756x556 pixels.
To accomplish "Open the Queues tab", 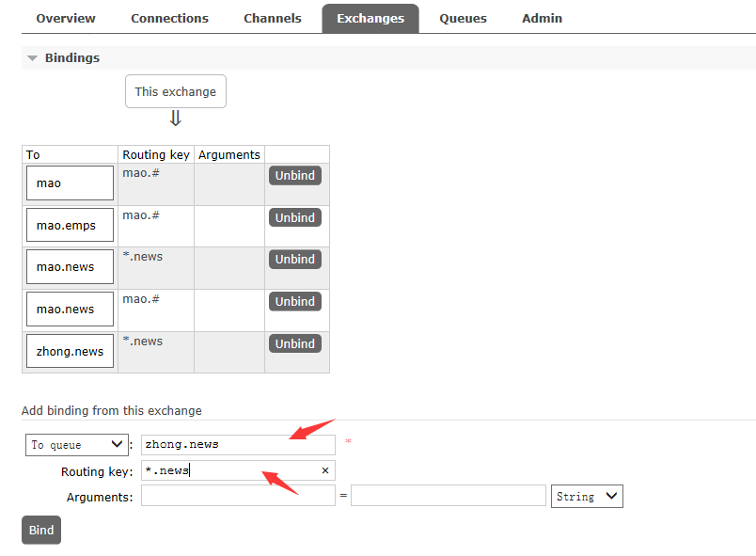I will pos(464,18).
